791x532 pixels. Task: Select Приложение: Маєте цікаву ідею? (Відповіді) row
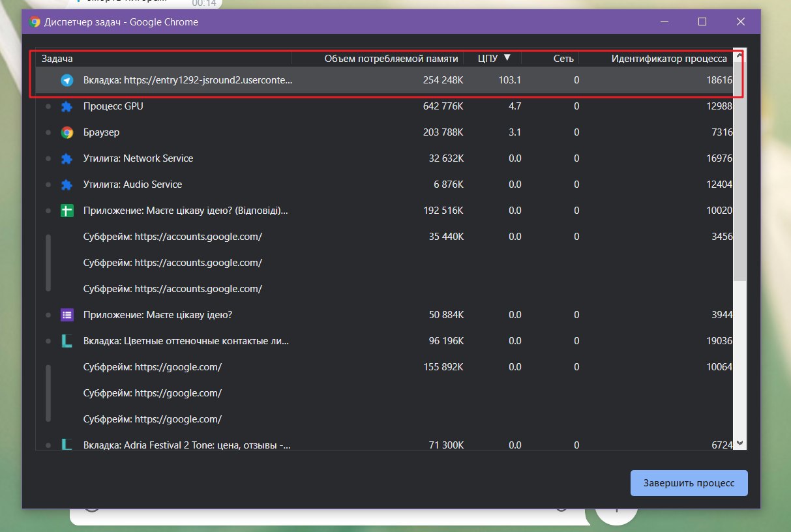click(x=385, y=211)
